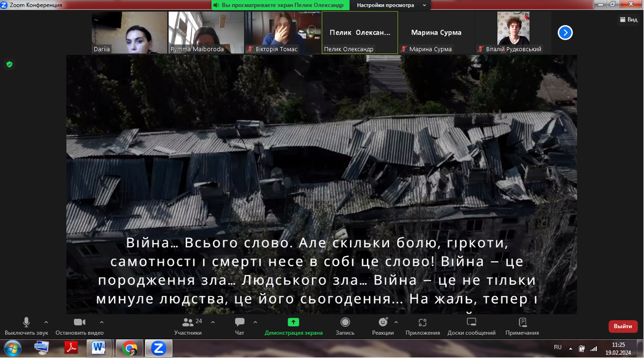This screenshot has width=644, height=358.
Task: Open Доски сообщений whiteboards
Action: point(471,326)
